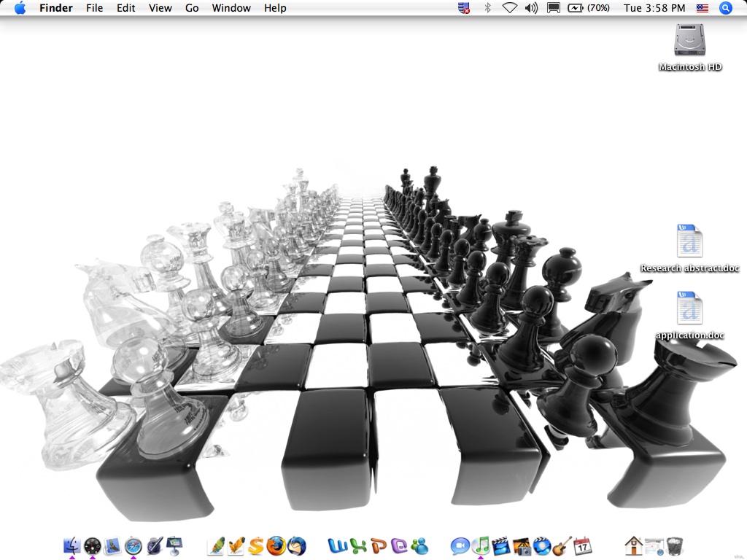
Task: Open the Bluetooth status menu
Action: [x=487, y=7]
